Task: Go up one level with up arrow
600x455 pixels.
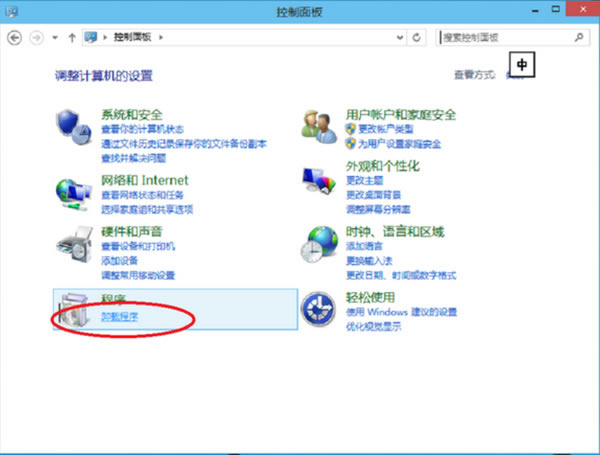Action: [71, 37]
